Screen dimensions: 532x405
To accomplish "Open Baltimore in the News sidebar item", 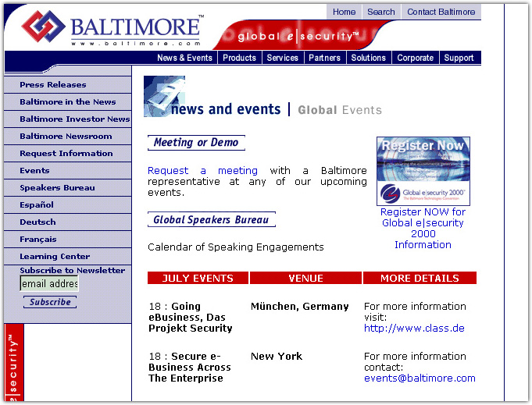I will (x=67, y=102).
